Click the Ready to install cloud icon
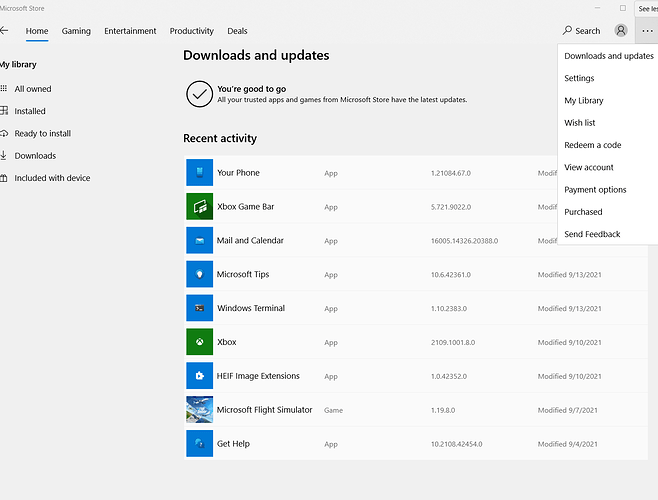 4,134
